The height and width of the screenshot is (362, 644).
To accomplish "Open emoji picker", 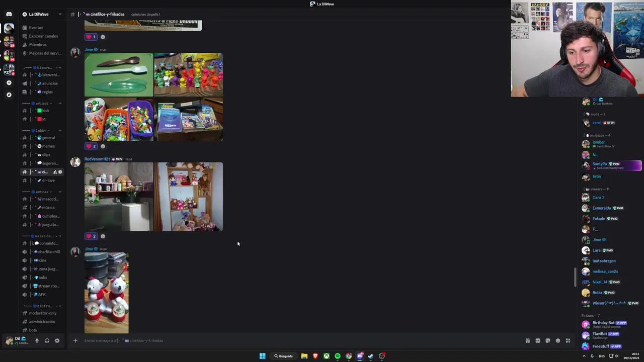I will pyautogui.click(x=558, y=340).
